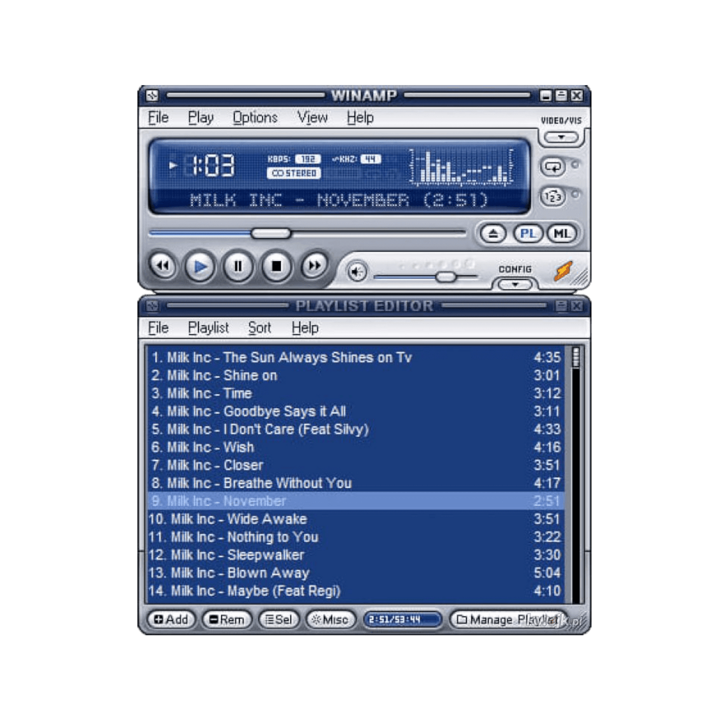The height and width of the screenshot is (728, 728).
Task: Open the main window File menu
Action: pos(158,117)
